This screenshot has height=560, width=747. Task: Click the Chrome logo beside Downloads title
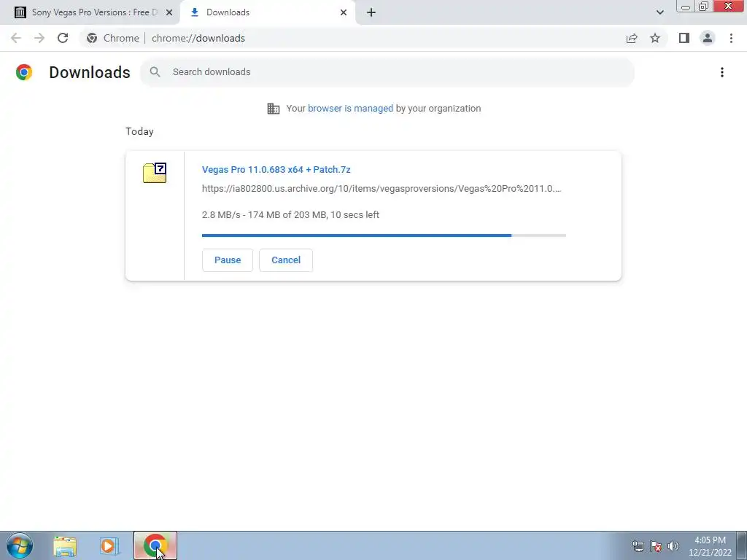[24, 72]
